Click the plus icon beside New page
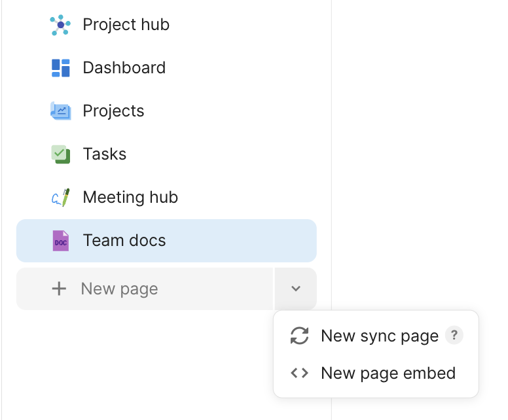Image resolution: width=508 pixels, height=420 pixels. [59, 289]
